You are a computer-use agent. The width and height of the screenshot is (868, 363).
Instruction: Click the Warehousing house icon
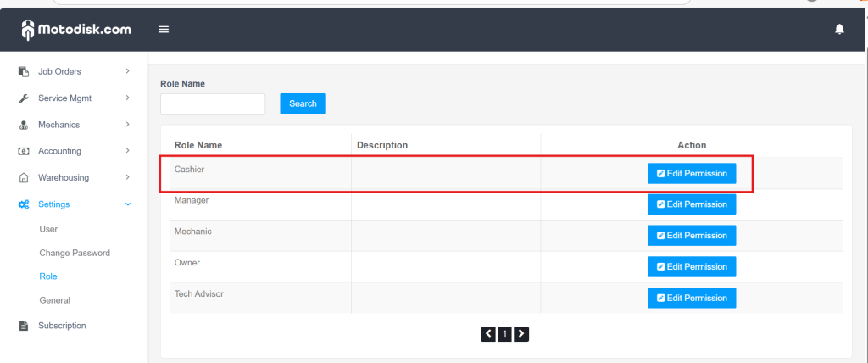click(24, 178)
